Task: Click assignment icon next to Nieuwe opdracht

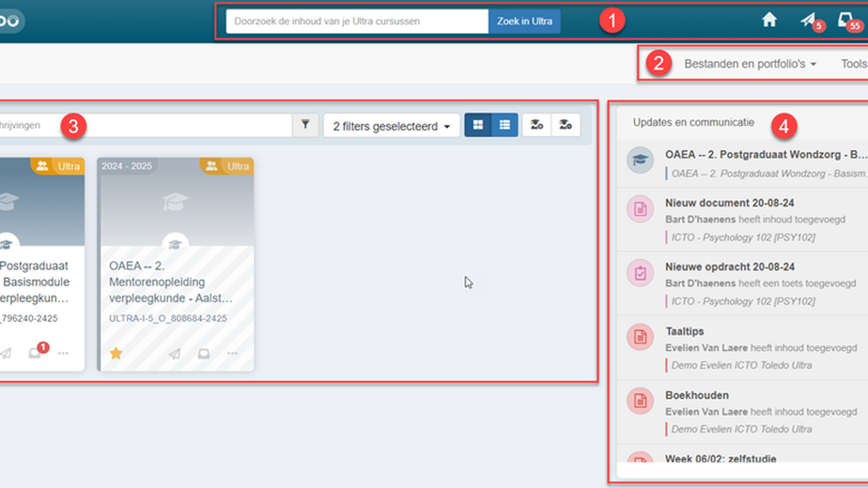Action: click(x=640, y=273)
